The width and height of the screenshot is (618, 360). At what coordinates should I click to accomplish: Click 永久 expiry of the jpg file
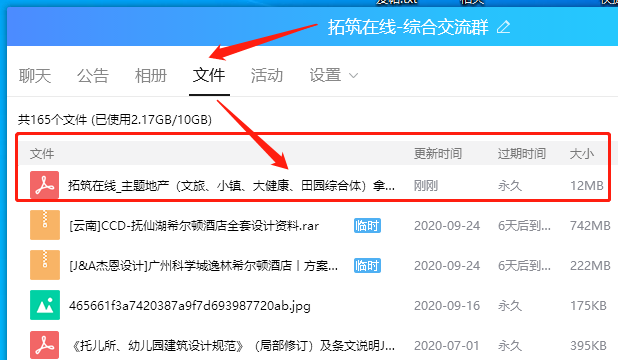point(510,306)
